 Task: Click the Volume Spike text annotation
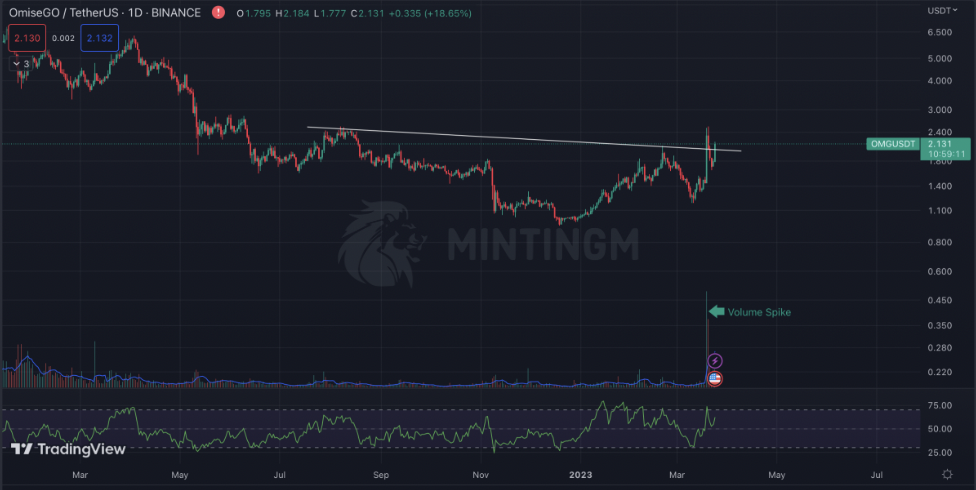tap(759, 312)
